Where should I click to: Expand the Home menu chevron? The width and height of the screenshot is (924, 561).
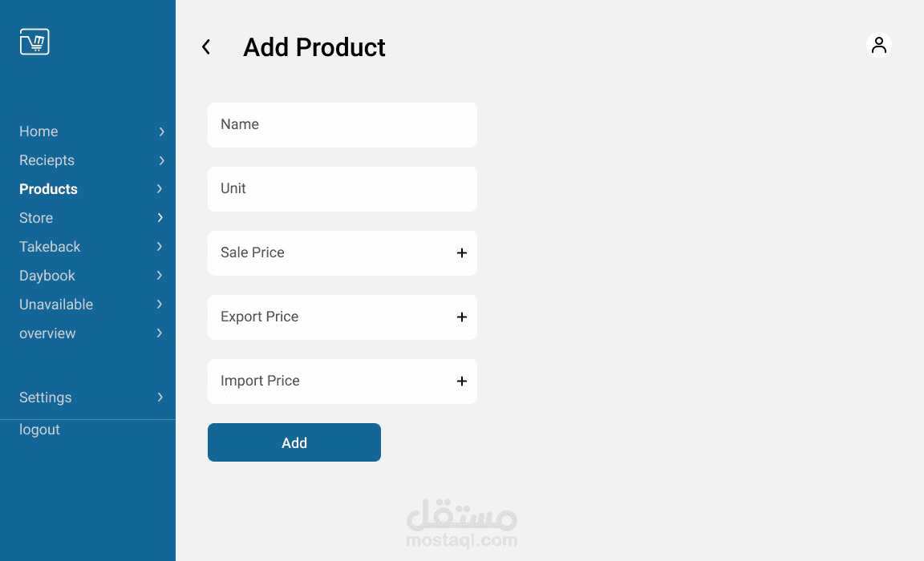click(x=161, y=131)
